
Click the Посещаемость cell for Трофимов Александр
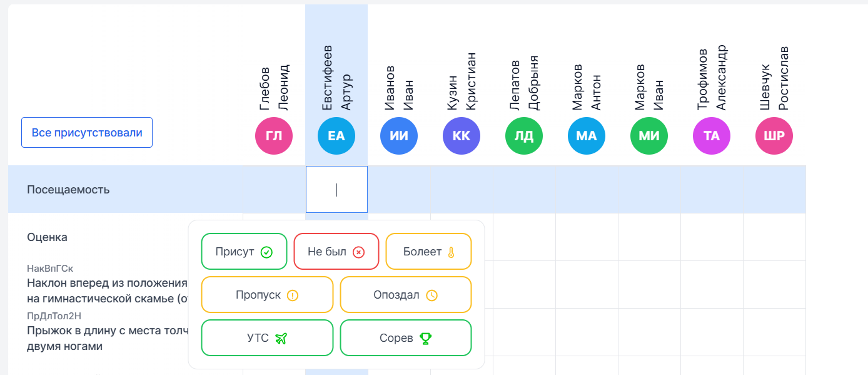[x=712, y=189]
